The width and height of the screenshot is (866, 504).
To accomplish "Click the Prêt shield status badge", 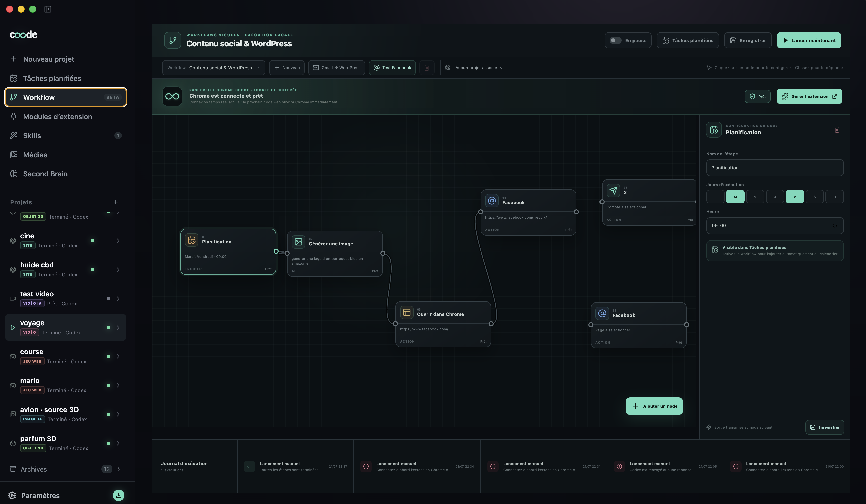I will pos(757,96).
